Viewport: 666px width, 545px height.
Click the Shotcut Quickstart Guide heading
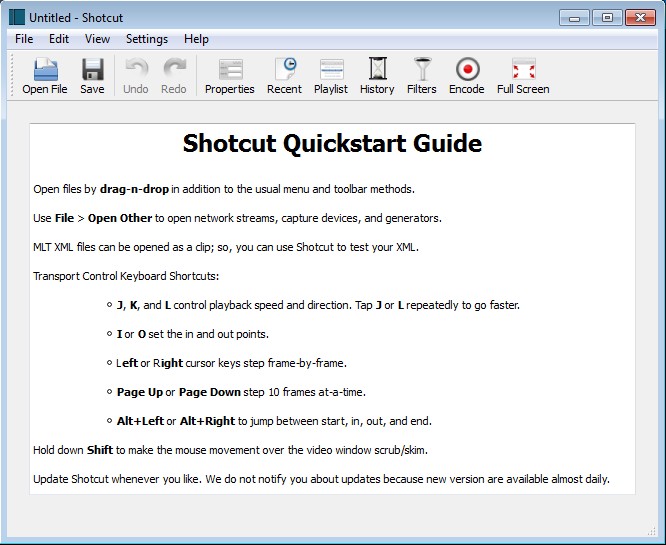332,143
